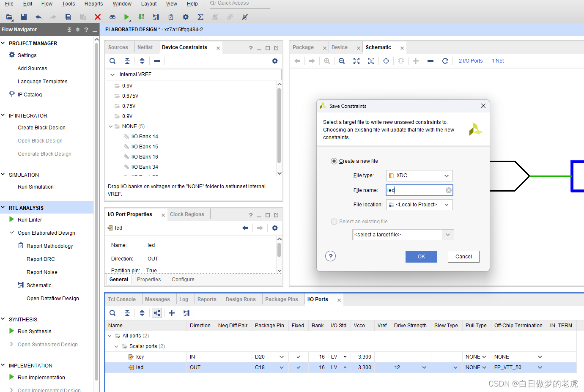Click Run Synthesis in Flow Navigator
This screenshot has height=392, width=584.
tap(34, 332)
